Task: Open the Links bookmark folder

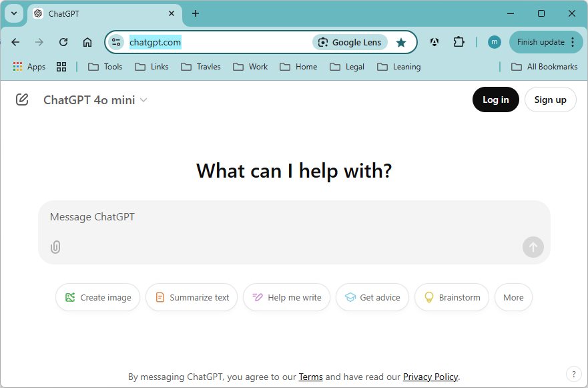Action: pos(152,67)
